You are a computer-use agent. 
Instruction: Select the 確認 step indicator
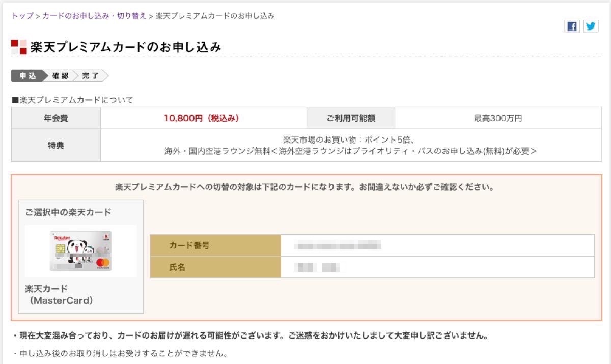(60, 76)
